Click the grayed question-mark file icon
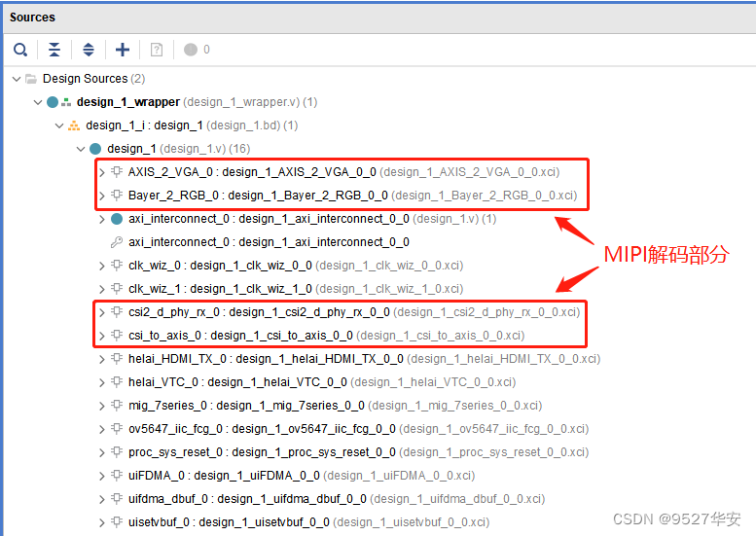The width and height of the screenshot is (756, 536). 157,50
